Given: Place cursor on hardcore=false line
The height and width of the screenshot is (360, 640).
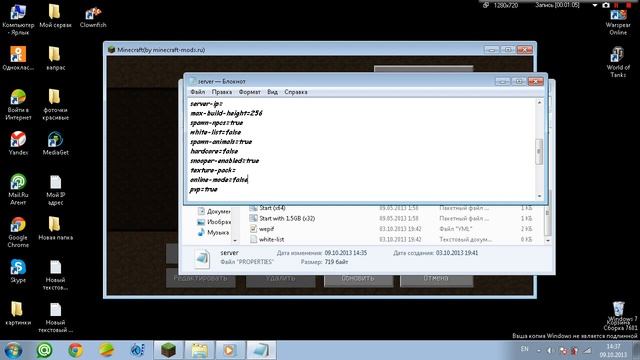Looking at the screenshot, I should (213, 151).
